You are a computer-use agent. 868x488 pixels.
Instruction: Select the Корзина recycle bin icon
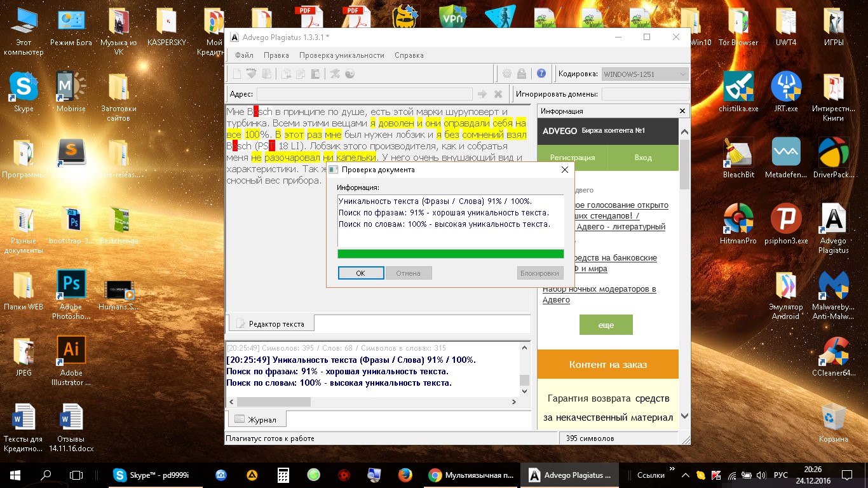pyautogui.click(x=834, y=422)
